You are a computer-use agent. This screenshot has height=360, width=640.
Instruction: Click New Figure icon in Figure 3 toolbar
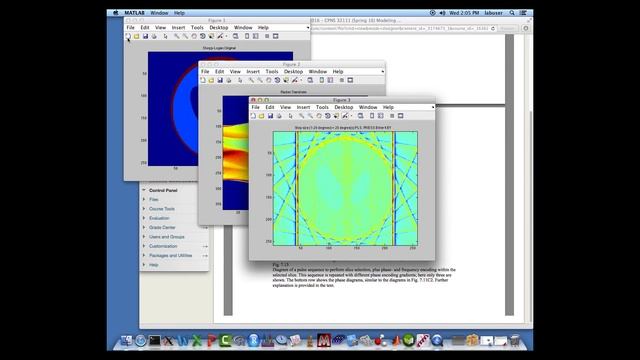pos(253,116)
